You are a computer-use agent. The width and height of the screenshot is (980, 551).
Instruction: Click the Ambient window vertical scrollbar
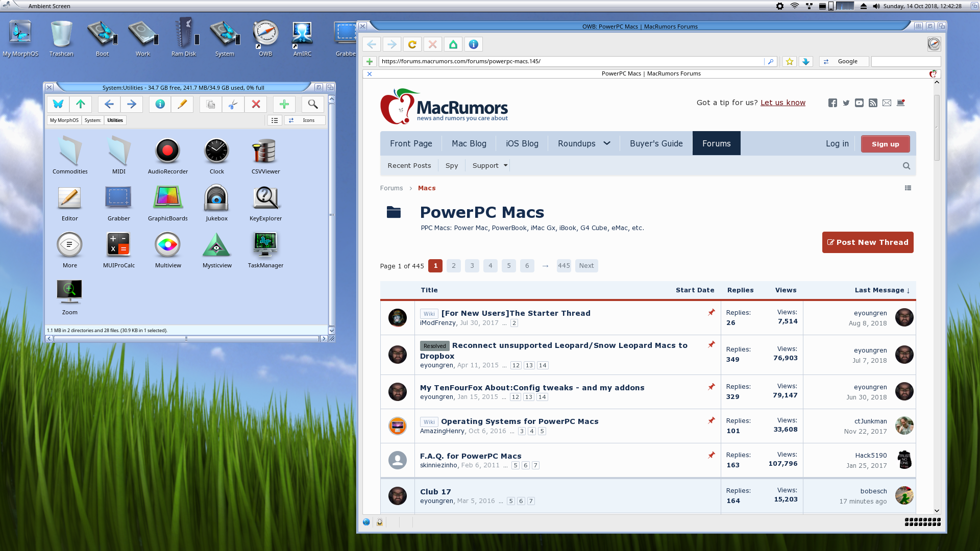(331, 214)
